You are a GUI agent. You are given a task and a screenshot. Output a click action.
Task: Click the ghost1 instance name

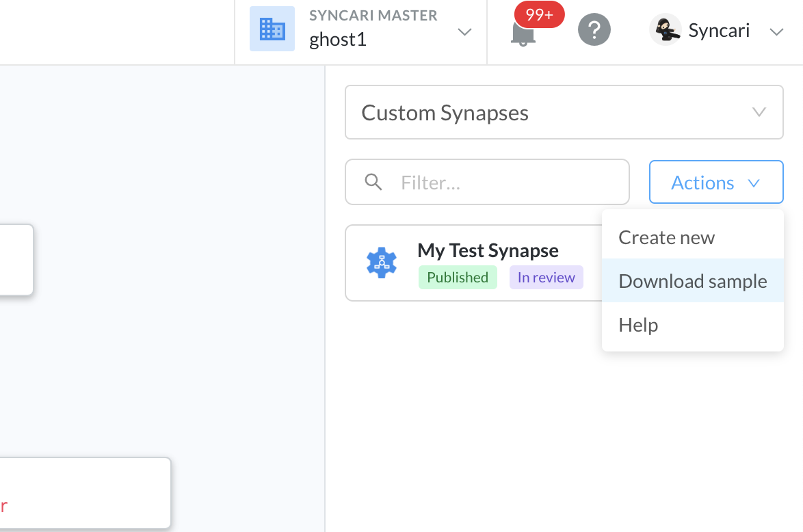(338, 40)
